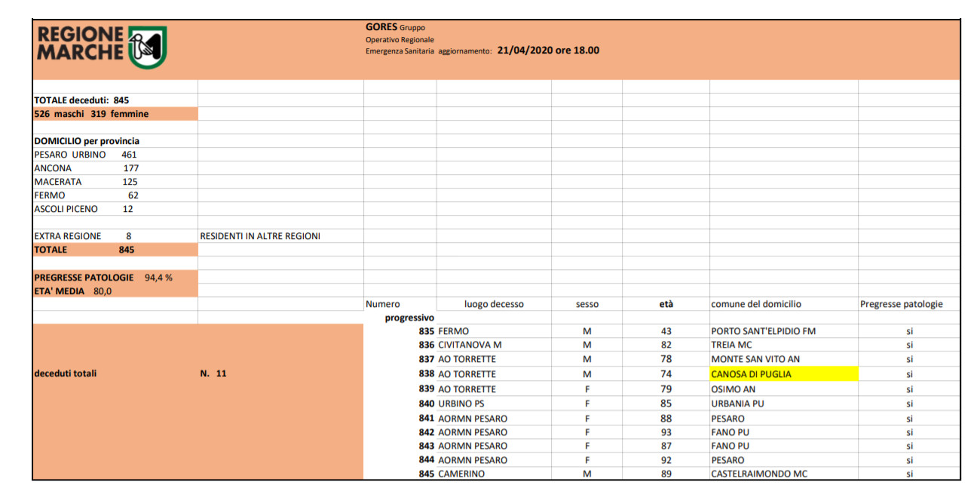The height and width of the screenshot is (497, 980).
Task: Click the 'sesso' column header
Action: click(587, 304)
